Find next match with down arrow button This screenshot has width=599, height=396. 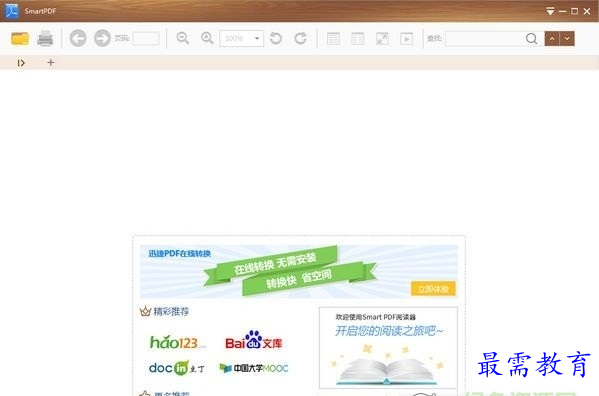[567, 39]
